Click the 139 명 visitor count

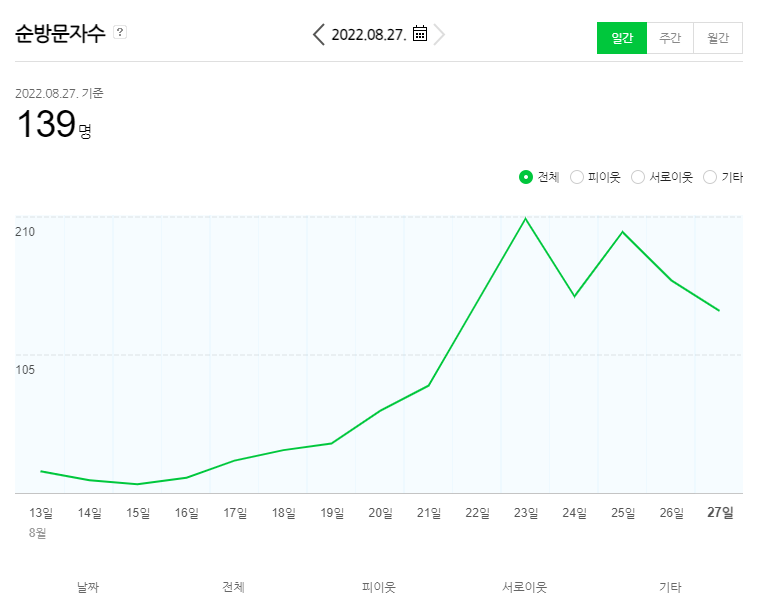[54, 123]
